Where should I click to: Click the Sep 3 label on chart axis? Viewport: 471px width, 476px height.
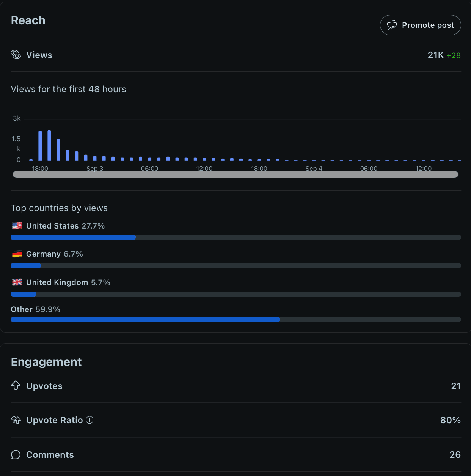(x=95, y=169)
